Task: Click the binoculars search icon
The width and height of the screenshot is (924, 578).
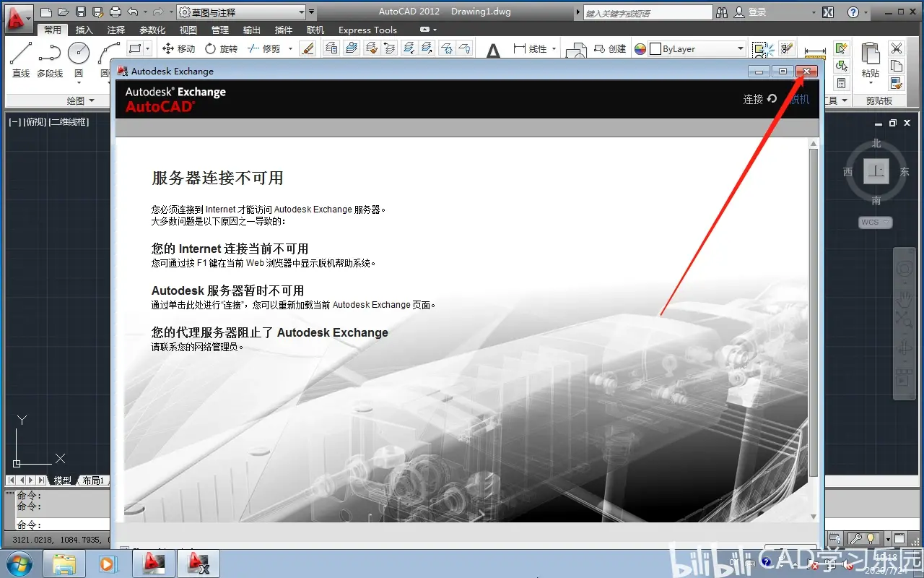Action: pos(723,12)
